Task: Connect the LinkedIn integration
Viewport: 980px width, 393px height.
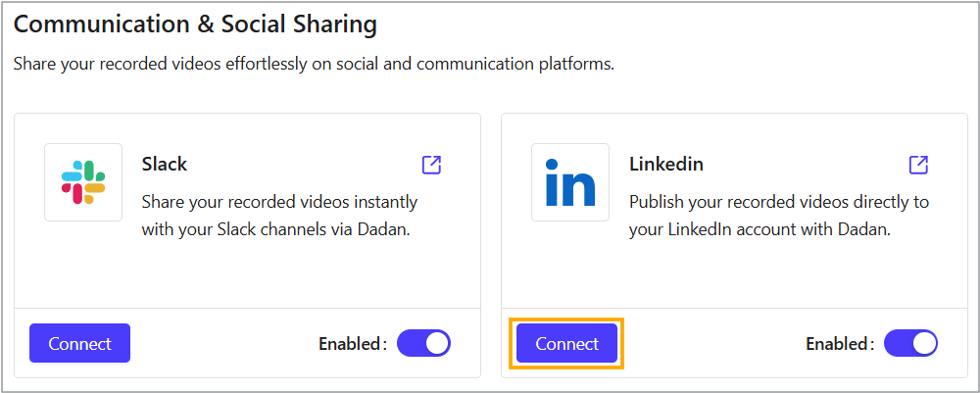Action: [x=567, y=344]
